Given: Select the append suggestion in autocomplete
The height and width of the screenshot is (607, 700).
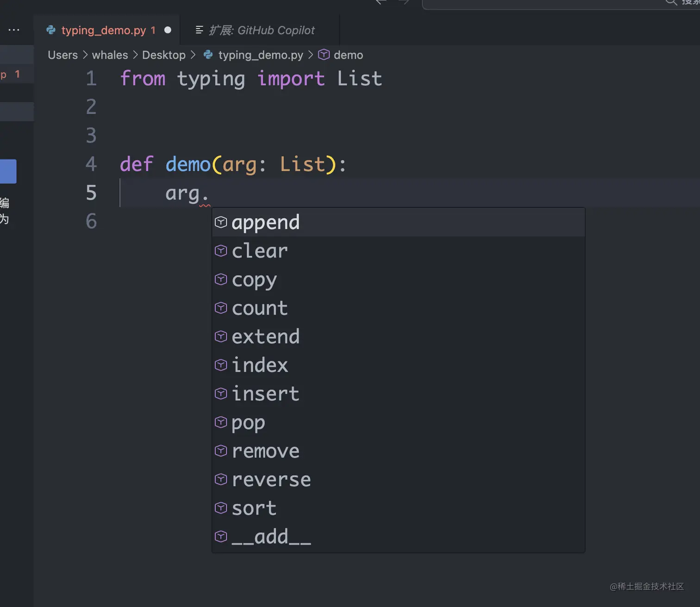Looking at the screenshot, I should [x=398, y=223].
